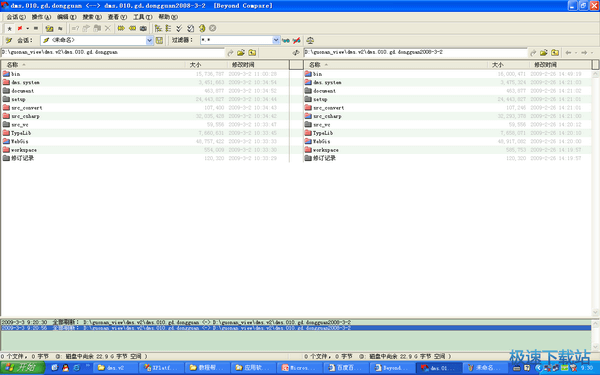
Task: Open the 查看 menu
Action: pos(117,17)
